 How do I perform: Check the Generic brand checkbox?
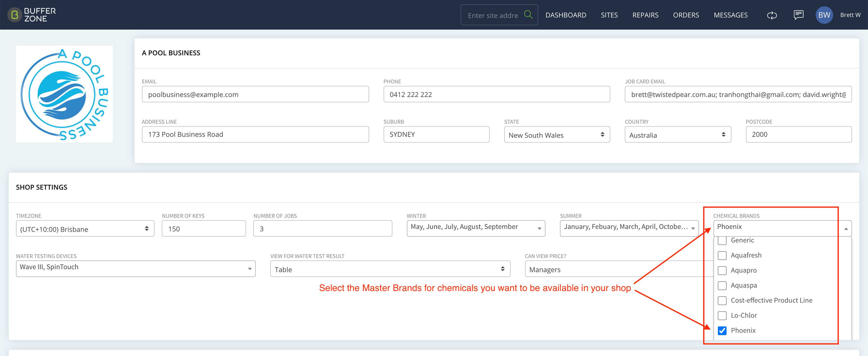tap(722, 240)
